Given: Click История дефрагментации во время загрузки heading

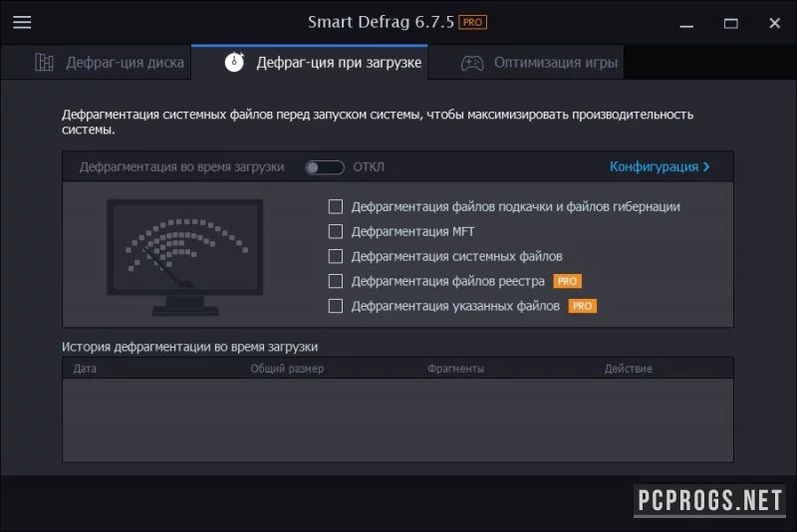Looking at the screenshot, I should click(x=189, y=347).
